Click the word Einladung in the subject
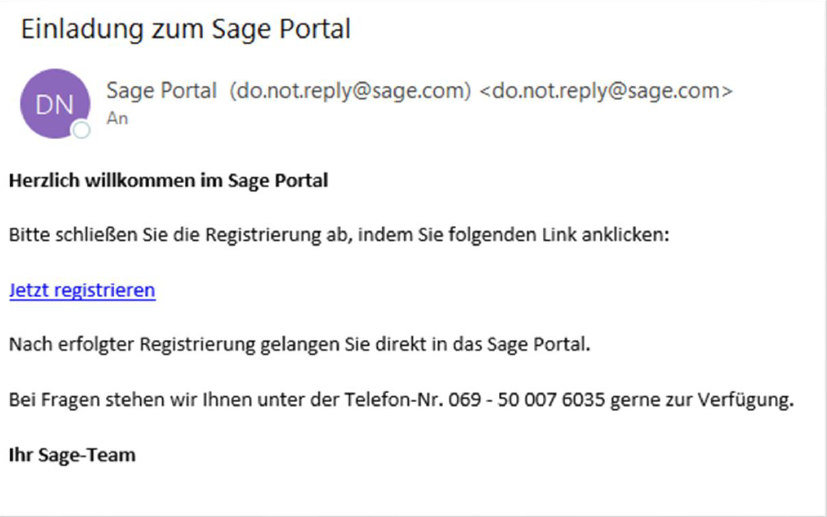The image size is (827, 517). pyautogui.click(x=76, y=30)
